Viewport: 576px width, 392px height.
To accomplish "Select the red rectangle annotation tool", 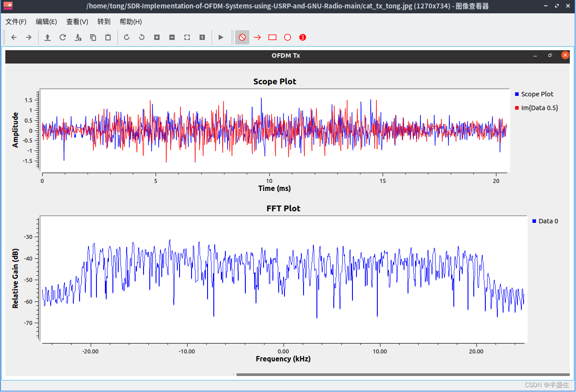I will (272, 37).
